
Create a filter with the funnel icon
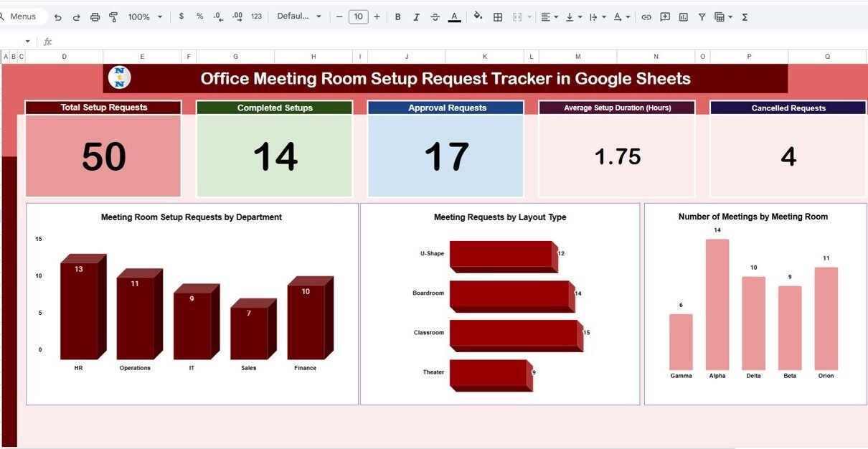(702, 17)
